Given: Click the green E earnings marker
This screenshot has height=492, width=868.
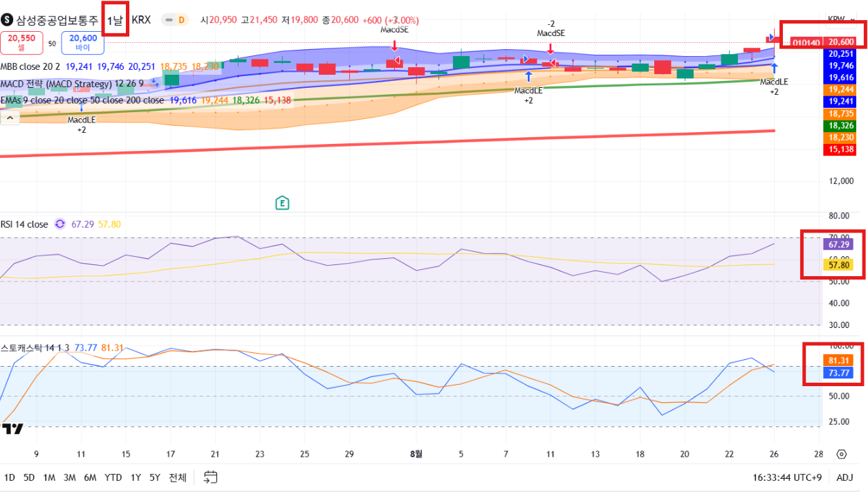Looking at the screenshot, I should 281,203.
